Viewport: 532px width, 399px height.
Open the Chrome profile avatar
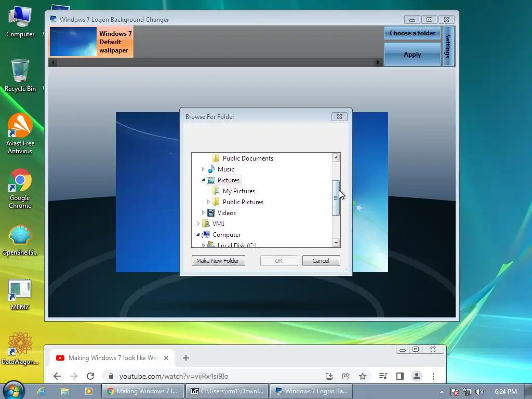pyautogui.click(x=417, y=376)
